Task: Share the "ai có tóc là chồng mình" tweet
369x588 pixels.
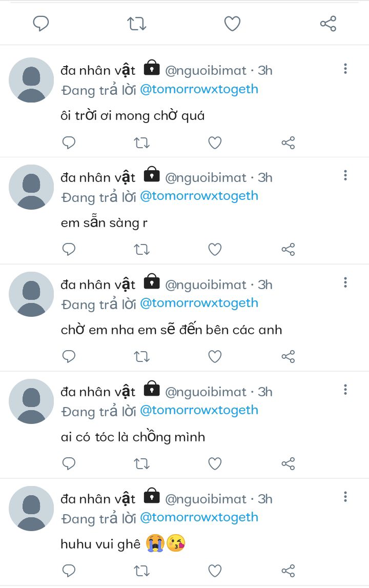Action: pos(288,464)
